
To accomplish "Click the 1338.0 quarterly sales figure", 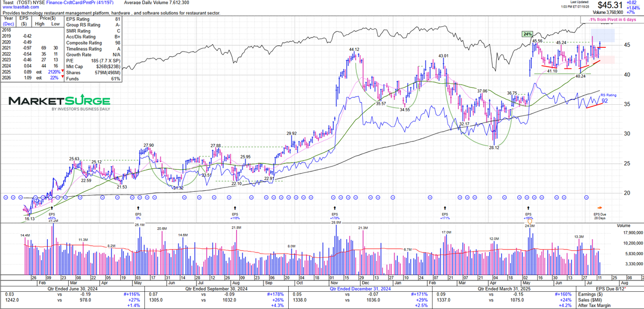I will pos(298,300).
